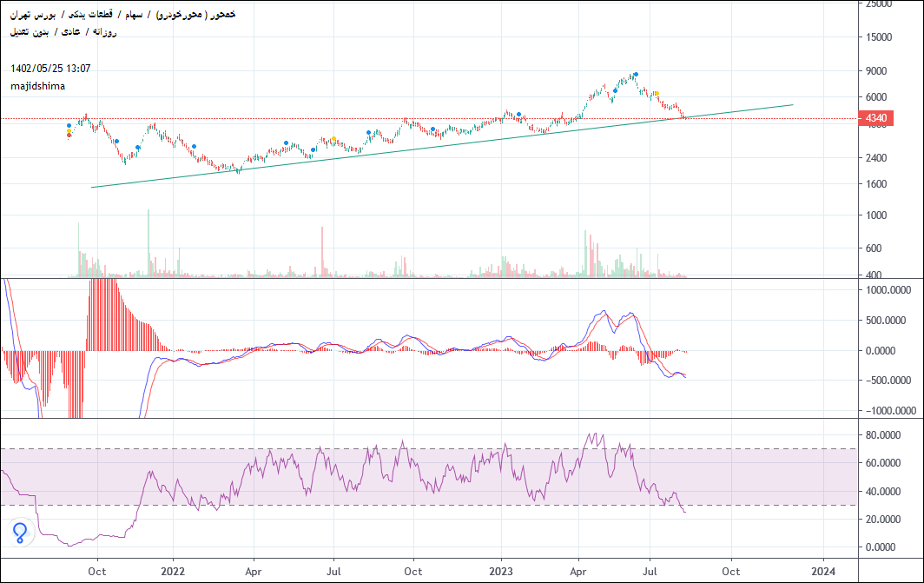Open the بورس تهران breadcrumb in title
This screenshot has height=583, width=924.
(33, 14)
